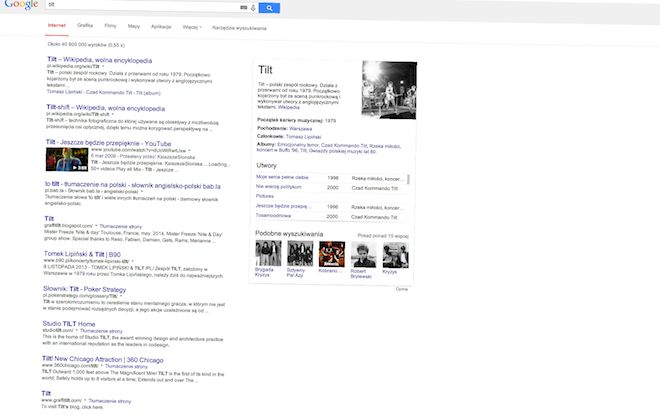Follow the 'Tilt (album)' sitelink
The height and width of the screenshot is (415, 660).
tap(148, 93)
